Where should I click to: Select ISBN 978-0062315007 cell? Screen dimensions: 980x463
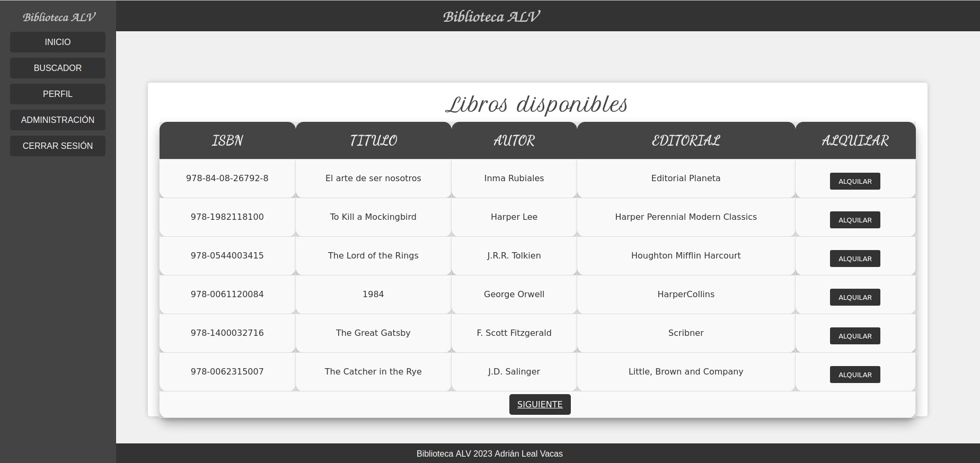coord(227,371)
